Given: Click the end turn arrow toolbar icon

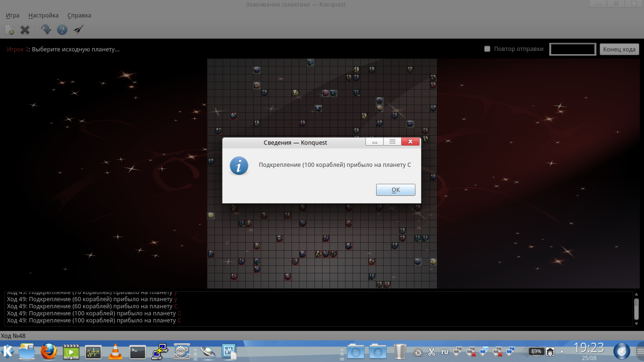Looking at the screenshot, I should click(x=46, y=30).
